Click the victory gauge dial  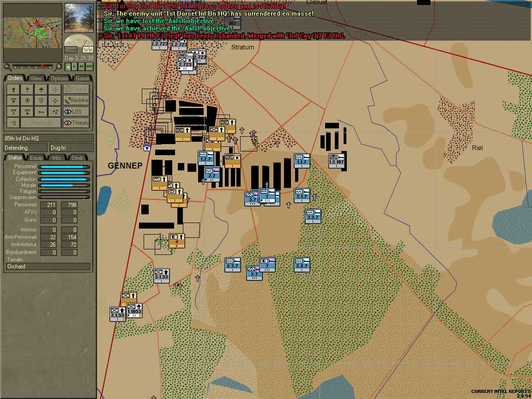pyautogui.click(x=79, y=40)
